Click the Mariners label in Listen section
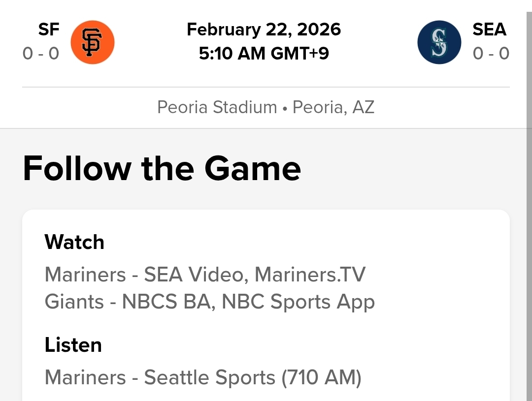 click(x=85, y=377)
